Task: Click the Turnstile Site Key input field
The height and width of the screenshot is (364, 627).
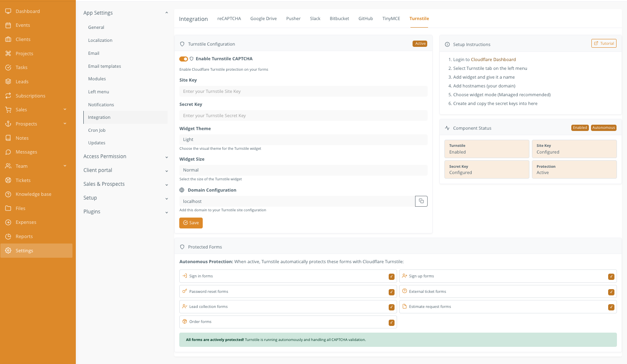Action: pos(303,91)
